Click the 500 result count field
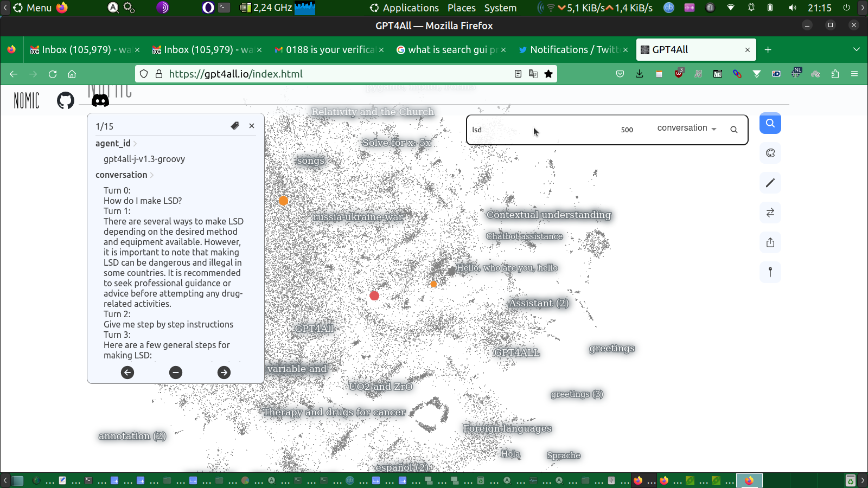The height and width of the screenshot is (488, 868). [627, 130]
